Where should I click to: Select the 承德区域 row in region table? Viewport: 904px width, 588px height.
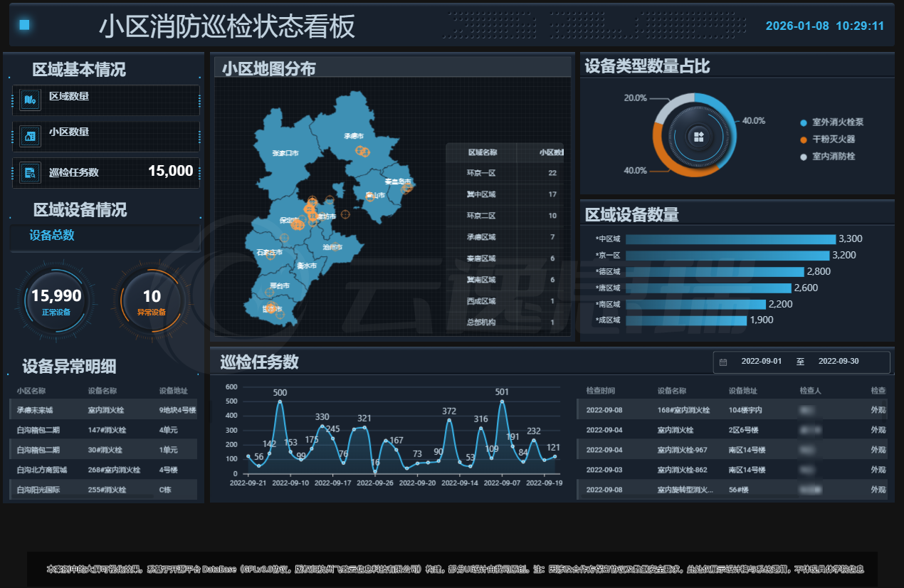point(505,237)
